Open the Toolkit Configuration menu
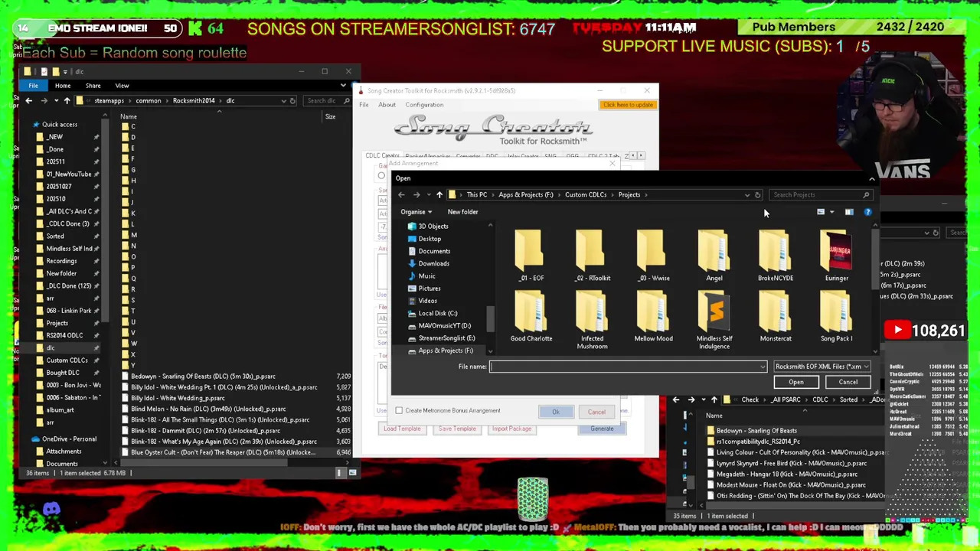The image size is (980, 551). [x=424, y=105]
